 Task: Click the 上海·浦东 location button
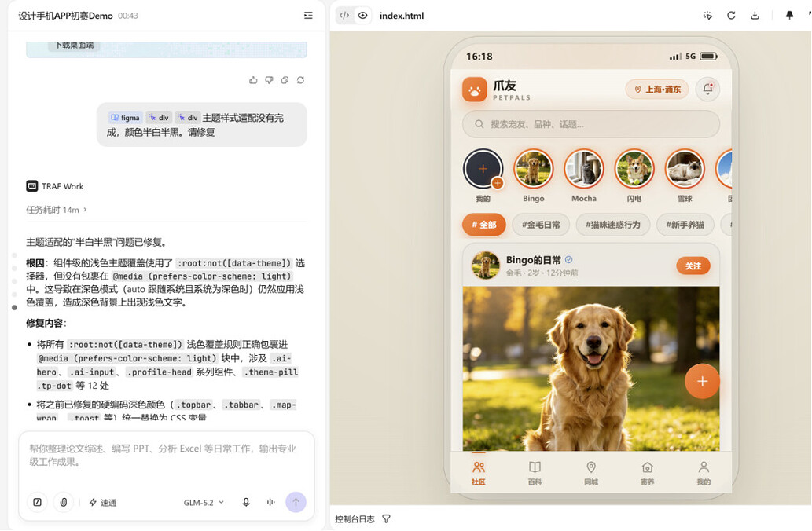(657, 89)
